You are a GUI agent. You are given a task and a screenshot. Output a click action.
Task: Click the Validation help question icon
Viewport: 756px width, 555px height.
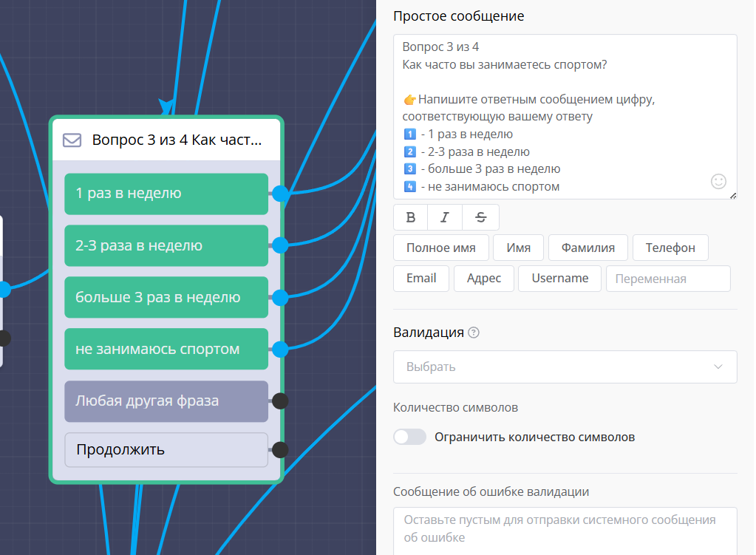pos(474,333)
